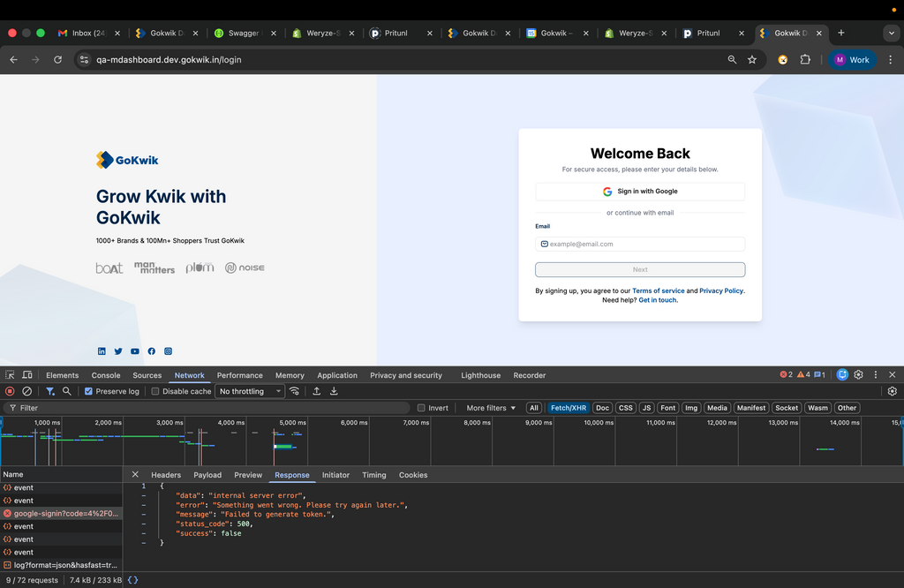The width and height of the screenshot is (904, 588).
Task: Switch to the Console panel
Action: [106, 375]
